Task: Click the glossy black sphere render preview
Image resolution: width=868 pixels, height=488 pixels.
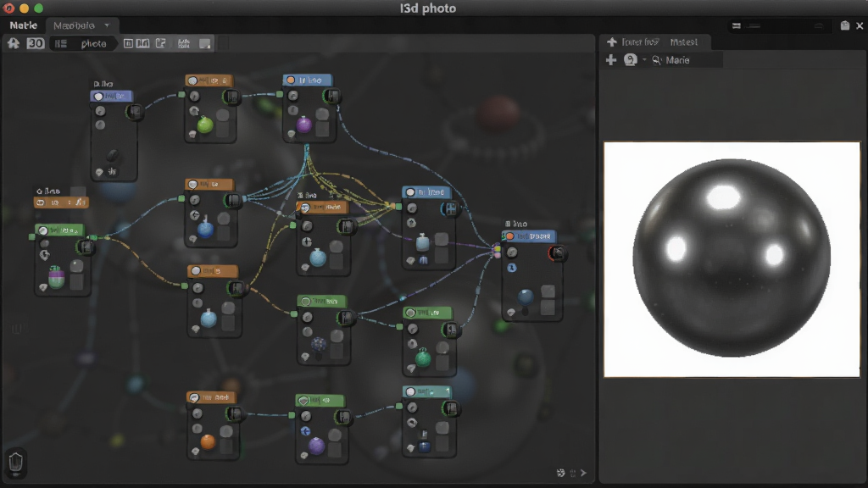Action: coord(732,258)
